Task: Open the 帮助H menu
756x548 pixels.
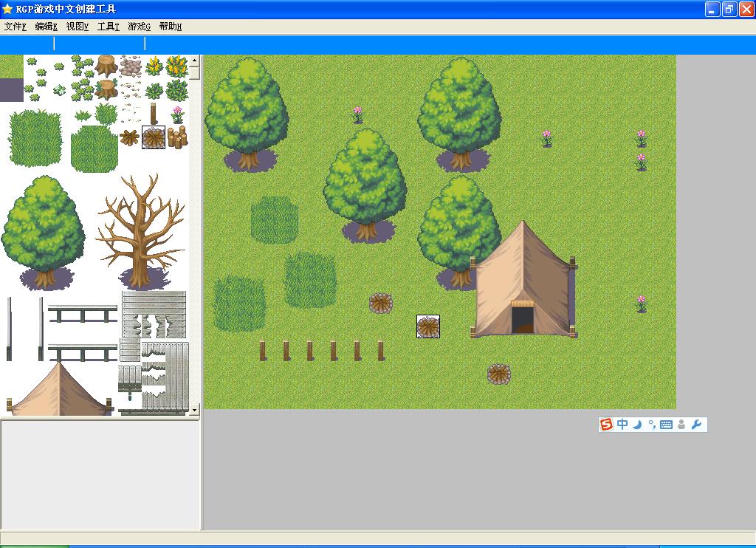Action: [x=171, y=27]
